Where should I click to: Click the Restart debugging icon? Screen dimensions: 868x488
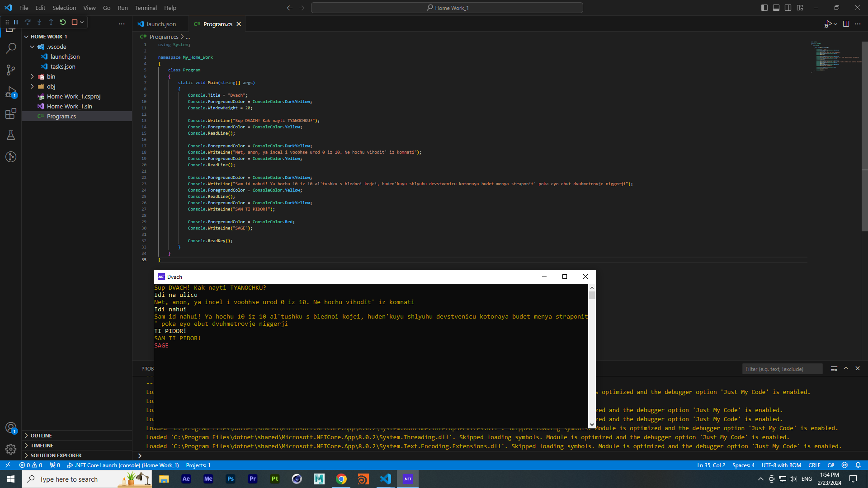point(63,22)
